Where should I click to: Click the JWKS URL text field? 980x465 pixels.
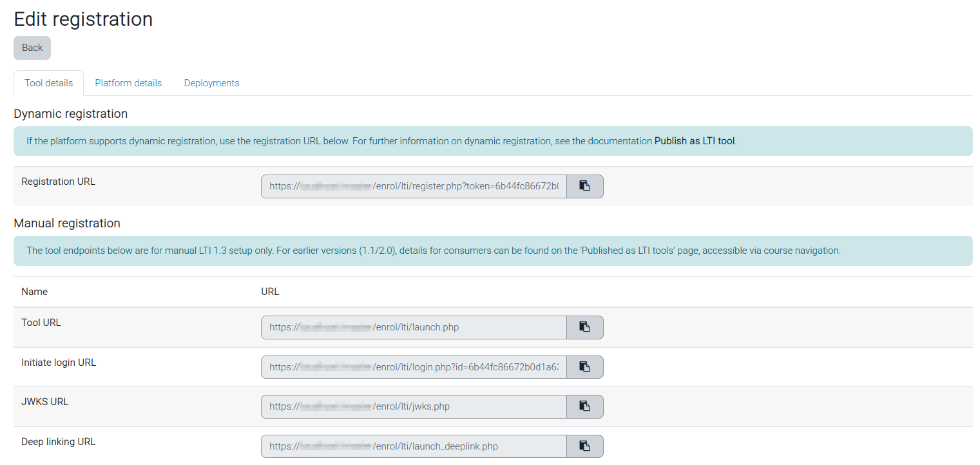pos(414,406)
